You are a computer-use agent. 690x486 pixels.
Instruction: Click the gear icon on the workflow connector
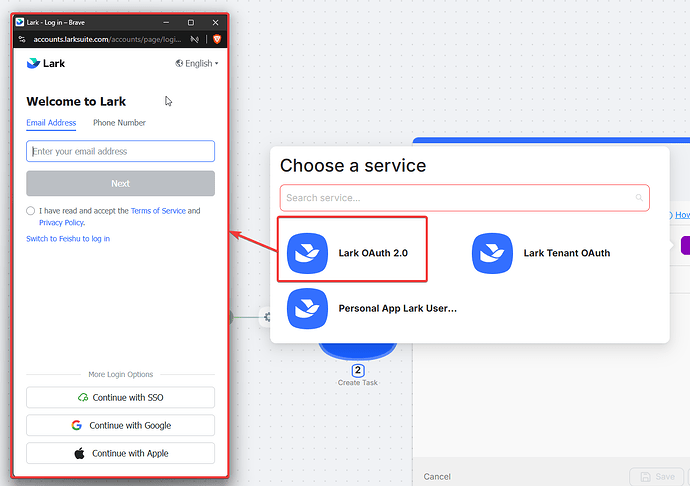pos(267,317)
